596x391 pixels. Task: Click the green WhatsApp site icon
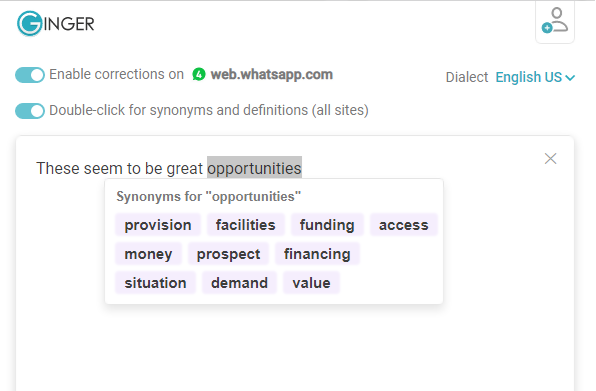tap(198, 74)
